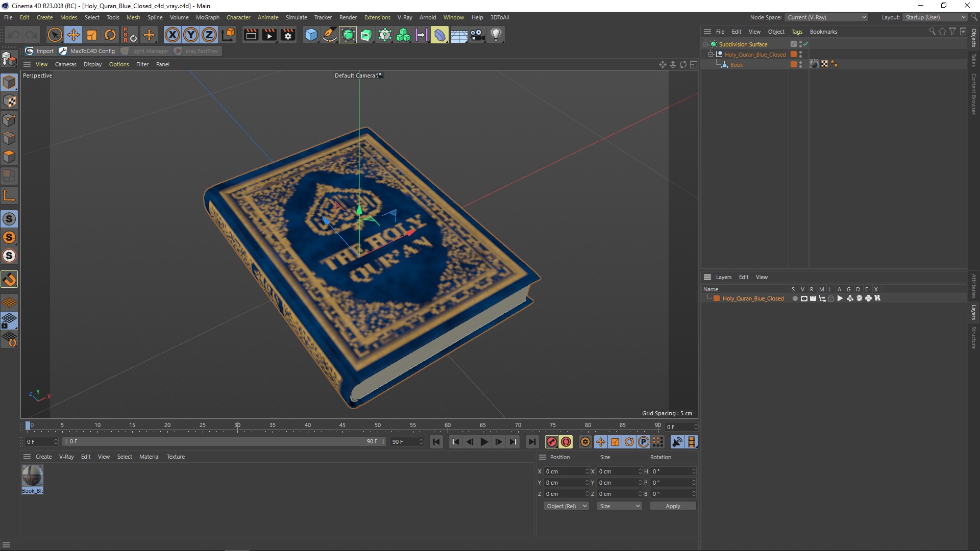Toggle Z axis lock
The height and width of the screenshot is (551, 980).
point(209,35)
